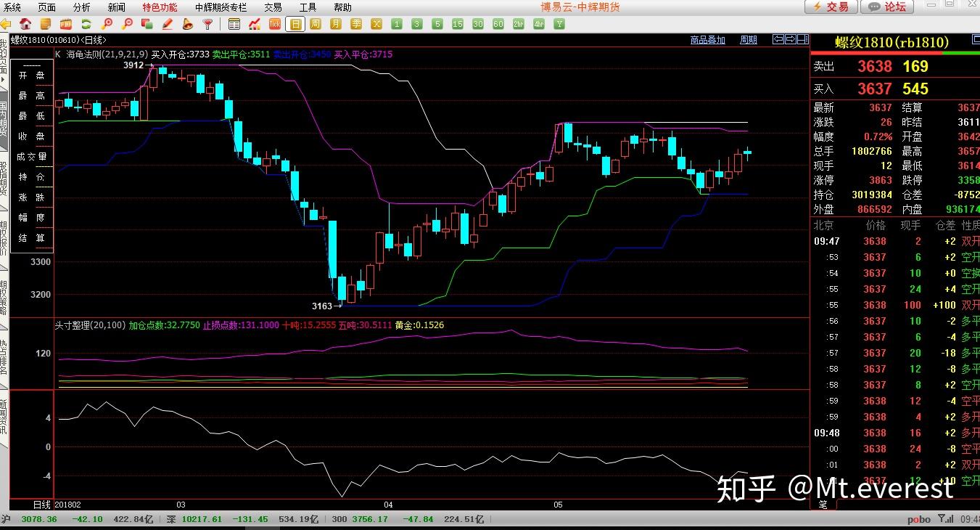
Task: Click the back arrow icon in toolbar
Action: 6,24
